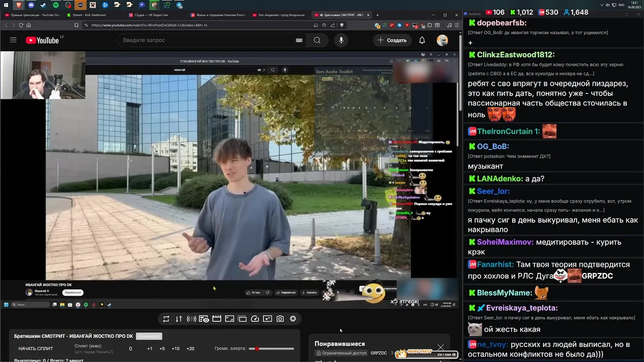The width and height of the screenshot is (644, 362).
Task: Go to browser home page
Action: (29, 25)
